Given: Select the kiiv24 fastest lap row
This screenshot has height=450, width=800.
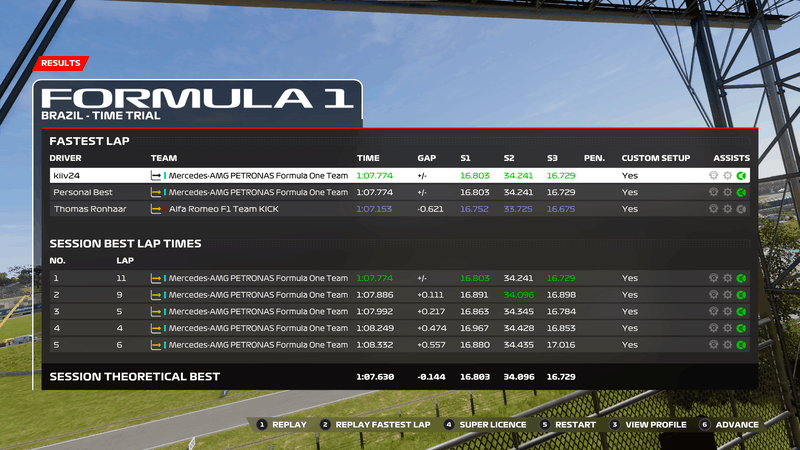Looking at the screenshot, I should pos(399,176).
